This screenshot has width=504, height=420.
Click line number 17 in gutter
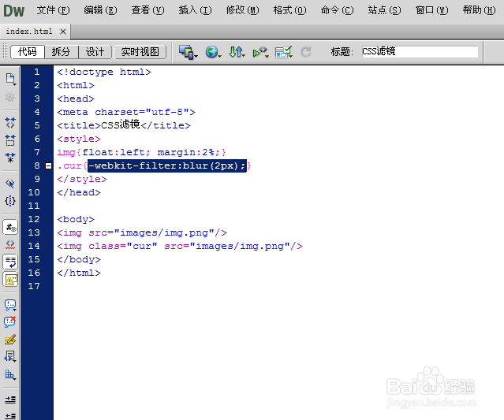pyautogui.click(x=34, y=286)
